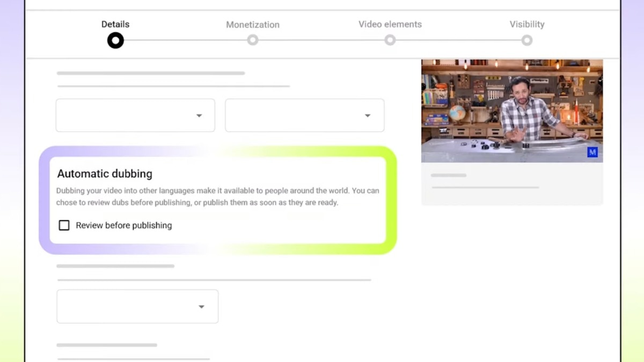Click the Video elements step circle
The height and width of the screenshot is (362, 644).
point(390,40)
